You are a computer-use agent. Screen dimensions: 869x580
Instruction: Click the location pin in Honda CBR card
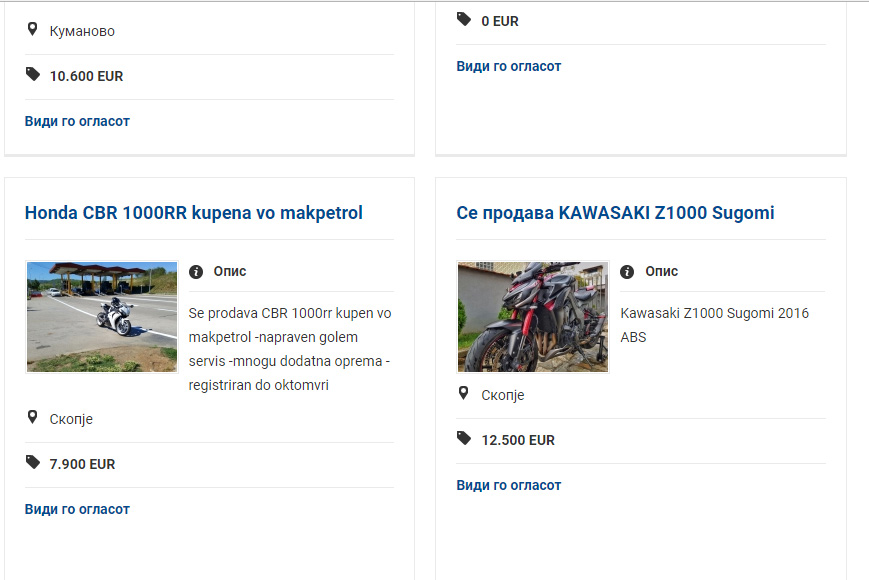[33, 417]
